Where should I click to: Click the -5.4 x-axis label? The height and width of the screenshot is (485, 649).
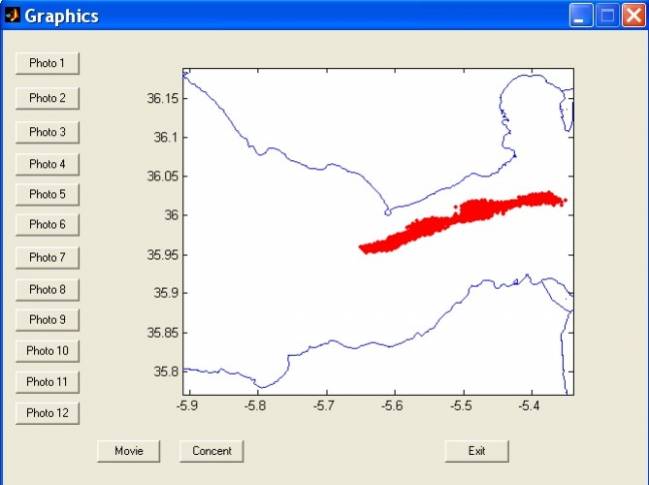[x=529, y=406]
